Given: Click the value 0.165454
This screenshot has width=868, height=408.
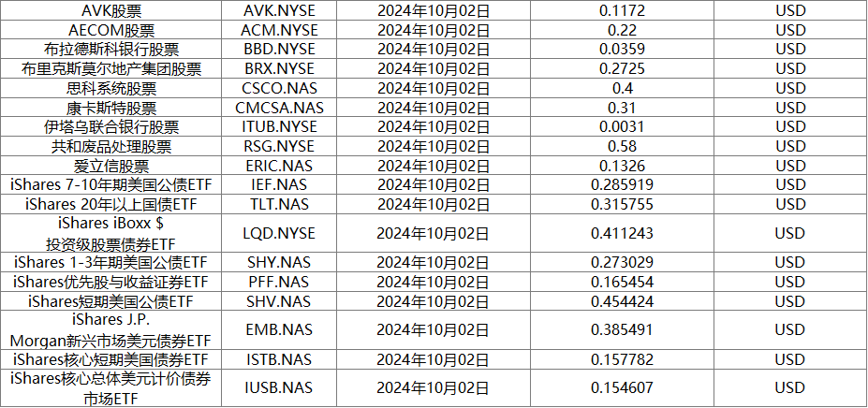Looking at the screenshot, I should point(623,282).
